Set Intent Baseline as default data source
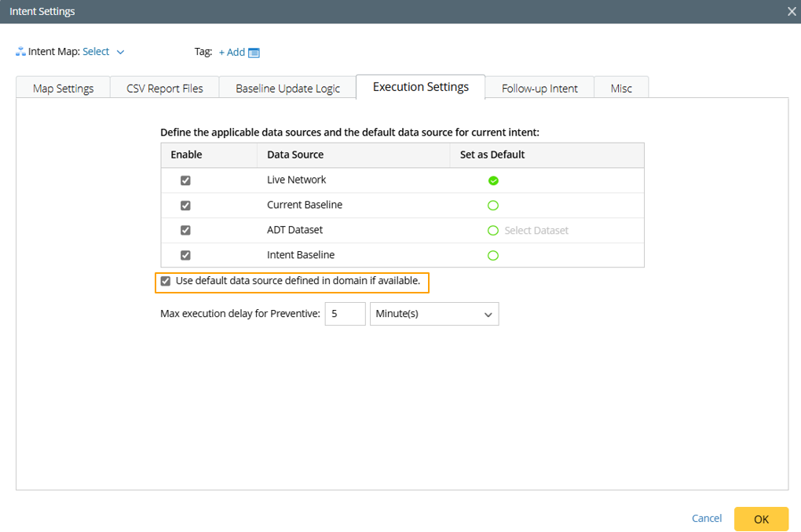801x532 pixels. [493, 255]
